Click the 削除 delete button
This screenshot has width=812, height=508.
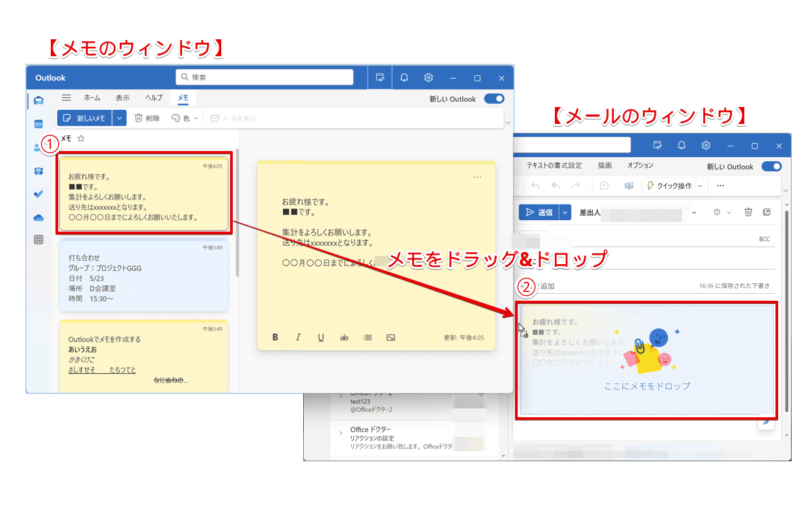click(x=147, y=118)
